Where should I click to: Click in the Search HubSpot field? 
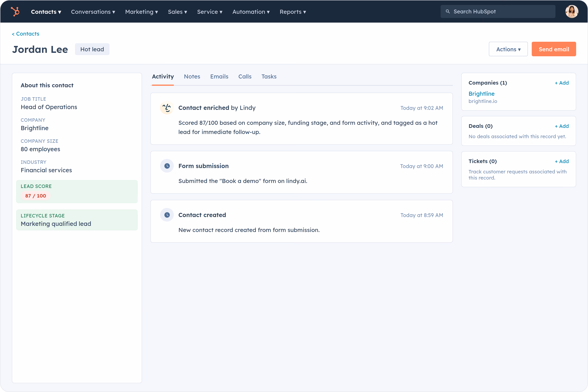click(498, 11)
